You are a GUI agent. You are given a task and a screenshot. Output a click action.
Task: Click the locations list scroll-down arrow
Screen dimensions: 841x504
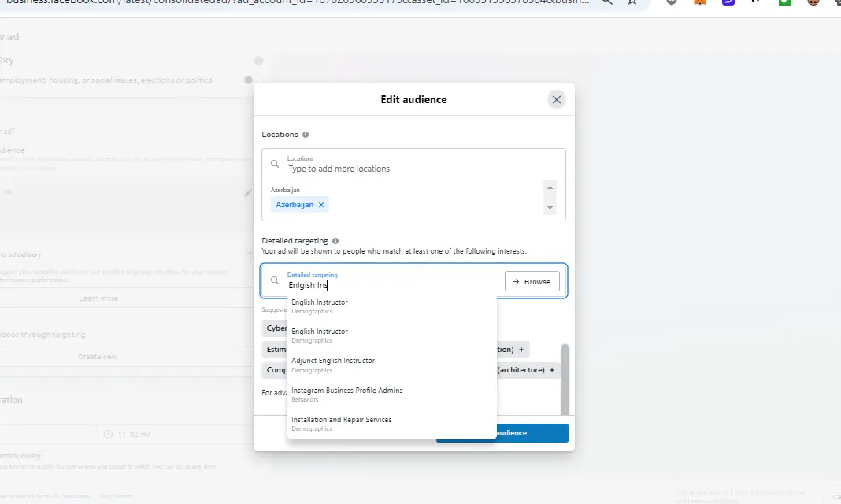click(x=550, y=207)
